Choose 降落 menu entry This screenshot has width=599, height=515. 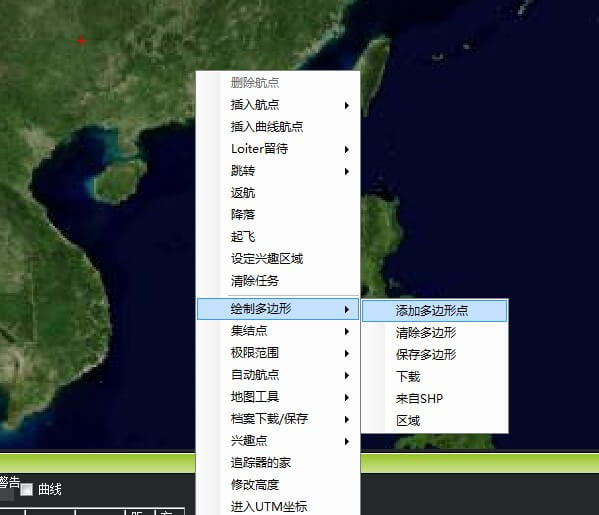point(278,215)
